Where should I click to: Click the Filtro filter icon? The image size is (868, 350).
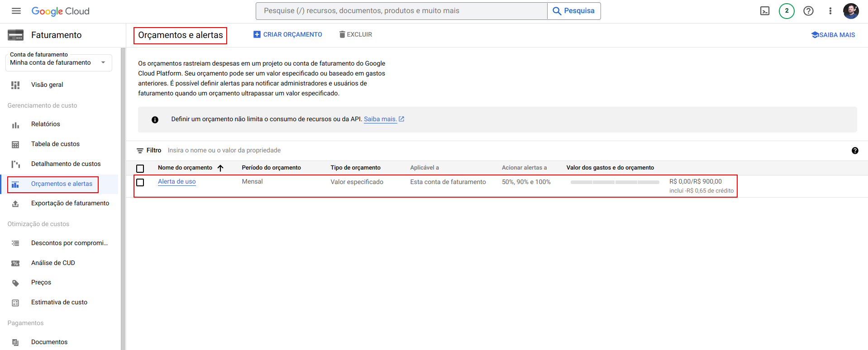[140, 151]
